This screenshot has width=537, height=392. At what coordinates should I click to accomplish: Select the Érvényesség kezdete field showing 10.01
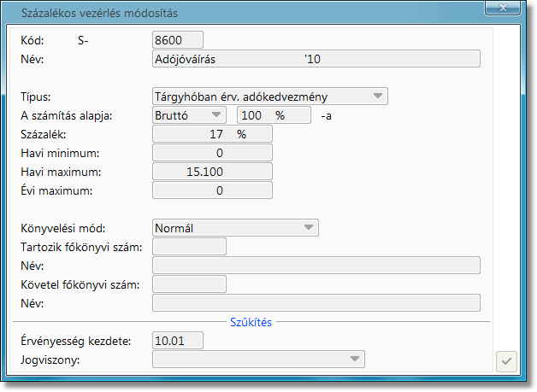pyautogui.click(x=178, y=341)
